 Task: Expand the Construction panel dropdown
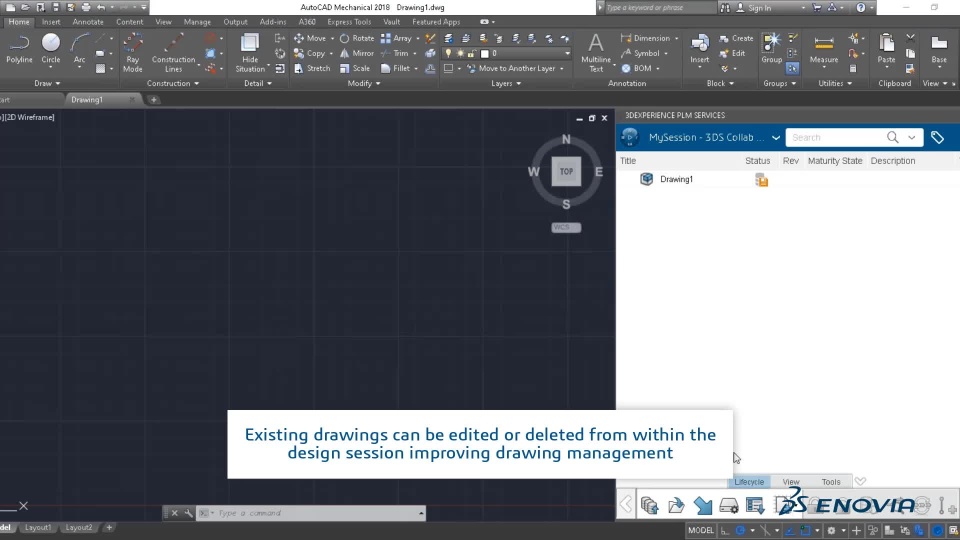[173, 83]
